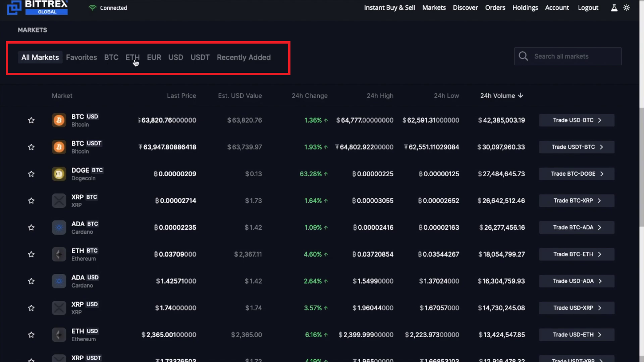This screenshot has height=362, width=644.
Task: Switch to the BTC markets tab
Action: 111,57
